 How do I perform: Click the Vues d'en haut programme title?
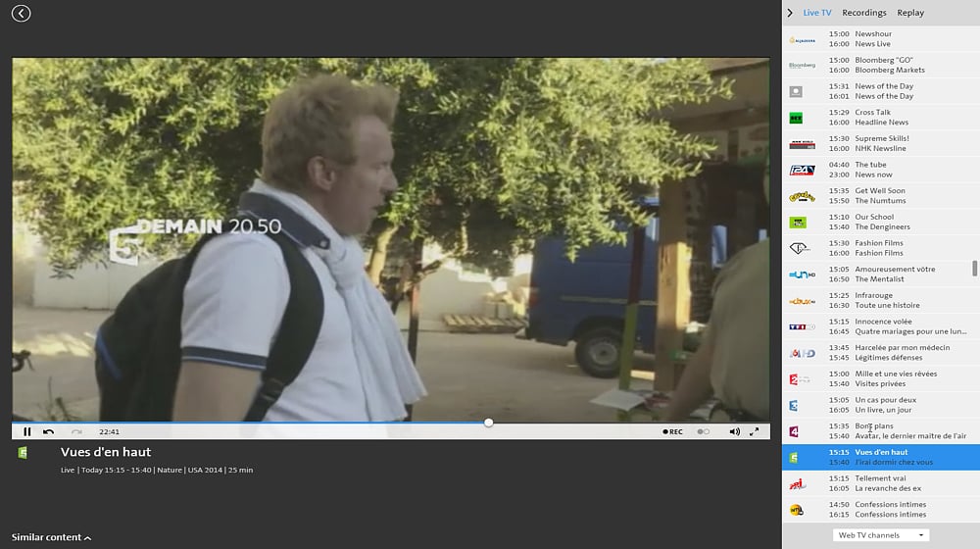click(106, 452)
